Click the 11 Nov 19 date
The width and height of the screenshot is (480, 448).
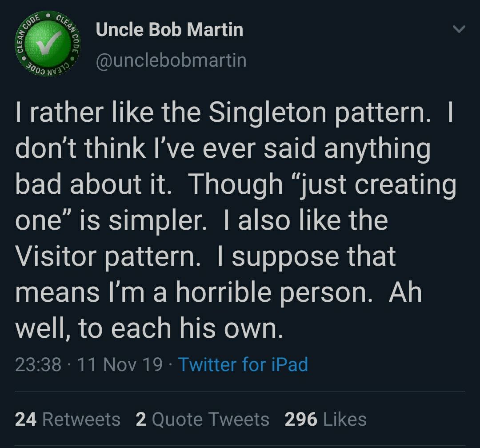click(120, 364)
